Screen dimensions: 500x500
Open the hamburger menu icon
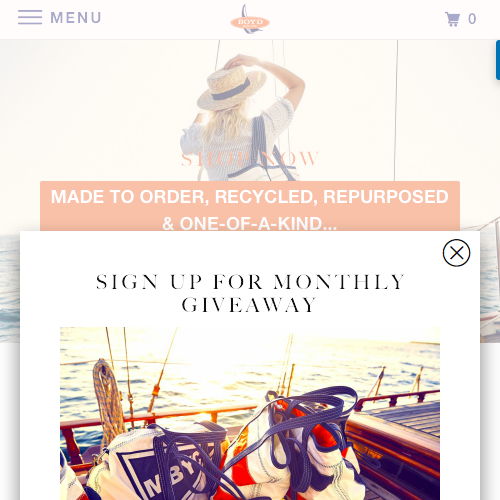click(30, 17)
